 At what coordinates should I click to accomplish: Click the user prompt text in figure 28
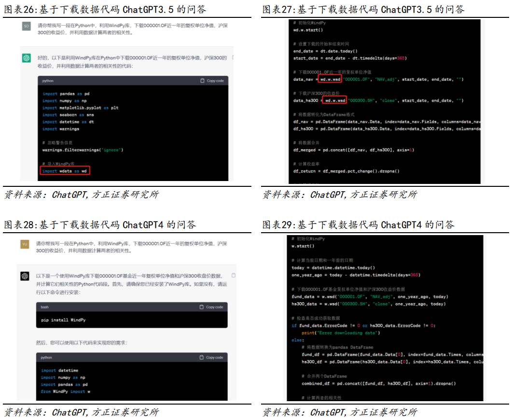pos(131,247)
